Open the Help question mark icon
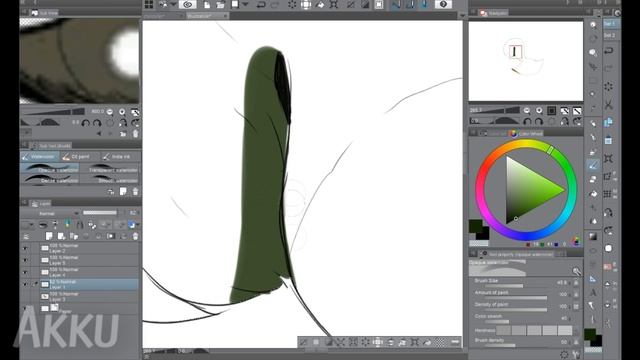This screenshot has height=360, width=640. 443,4
